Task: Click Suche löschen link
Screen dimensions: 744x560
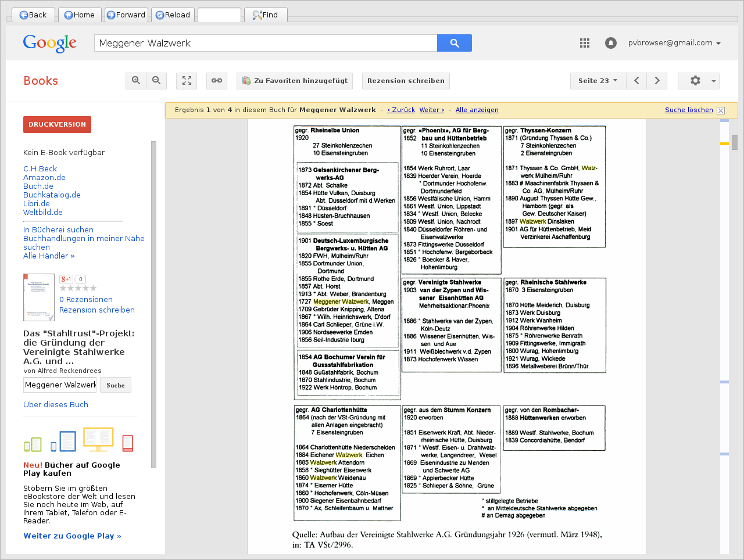Action: pos(689,110)
